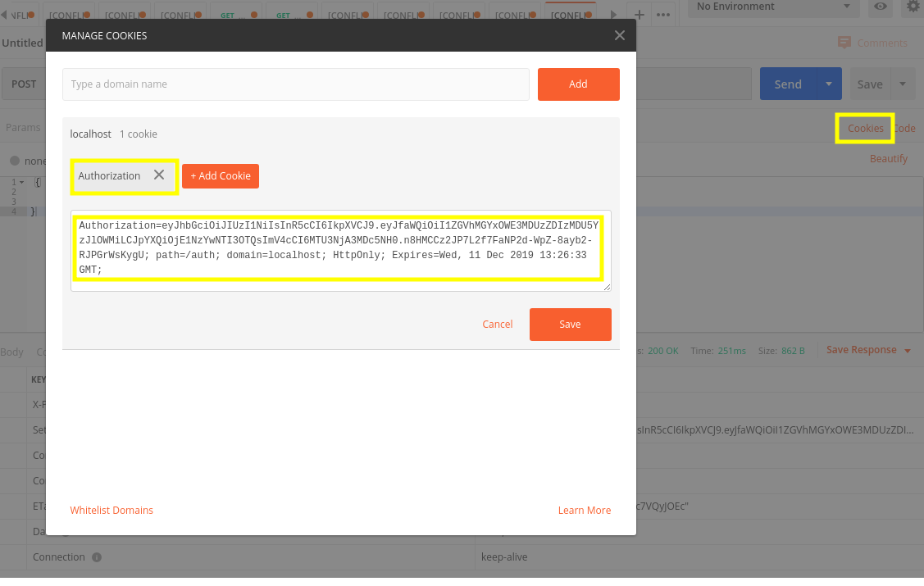Expand the request Save dropdown arrow

[903, 84]
